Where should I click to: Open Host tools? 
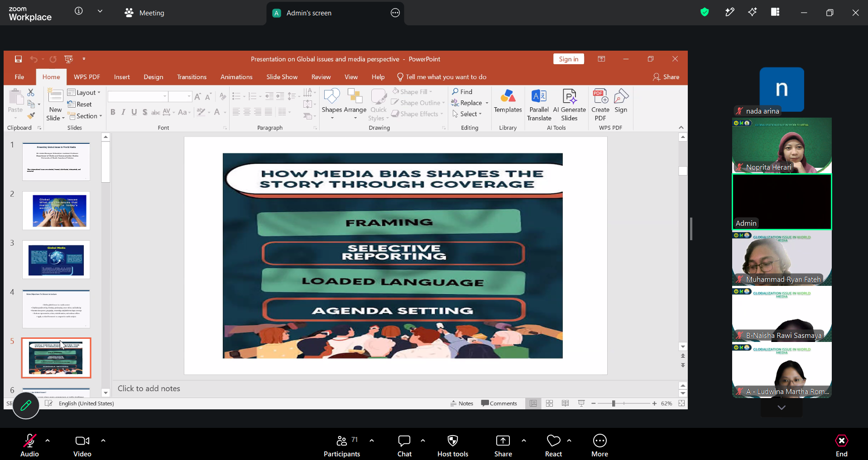453,446
